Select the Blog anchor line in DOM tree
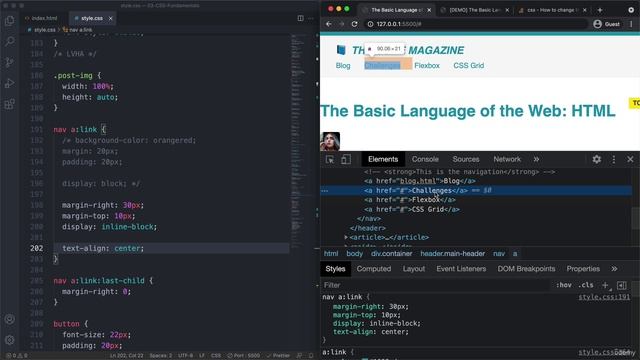Viewport: 640px width, 360px height. pyautogui.click(x=420, y=181)
